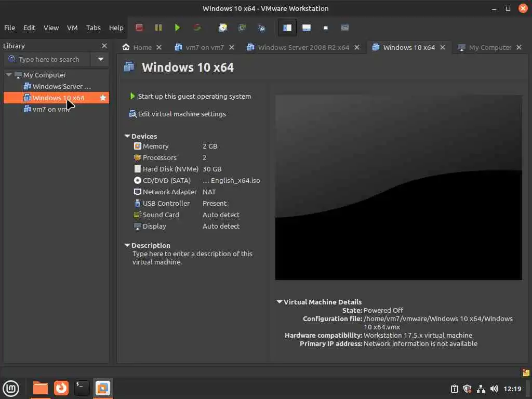Viewport: 532px width, 399px height.
Task: Collapse the My Computer tree node
Action: click(x=9, y=75)
